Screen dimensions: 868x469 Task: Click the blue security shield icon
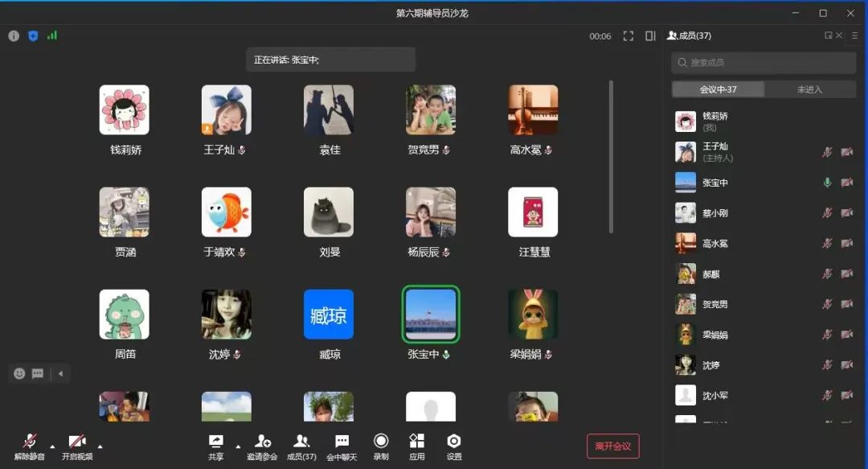33,36
